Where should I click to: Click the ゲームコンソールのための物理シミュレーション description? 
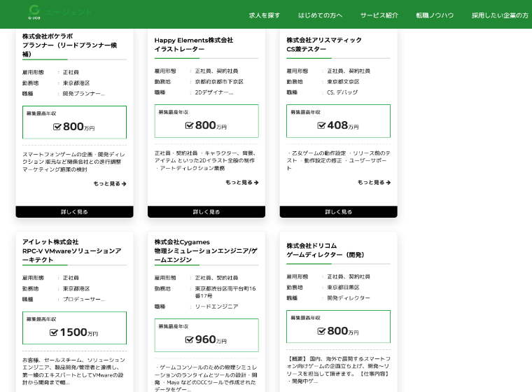pos(206,379)
